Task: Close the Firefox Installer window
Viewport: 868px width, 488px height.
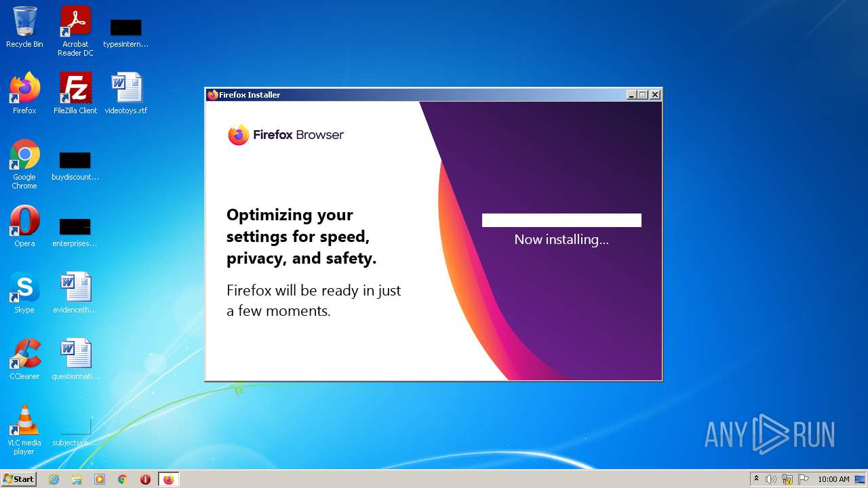Action: click(x=655, y=95)
